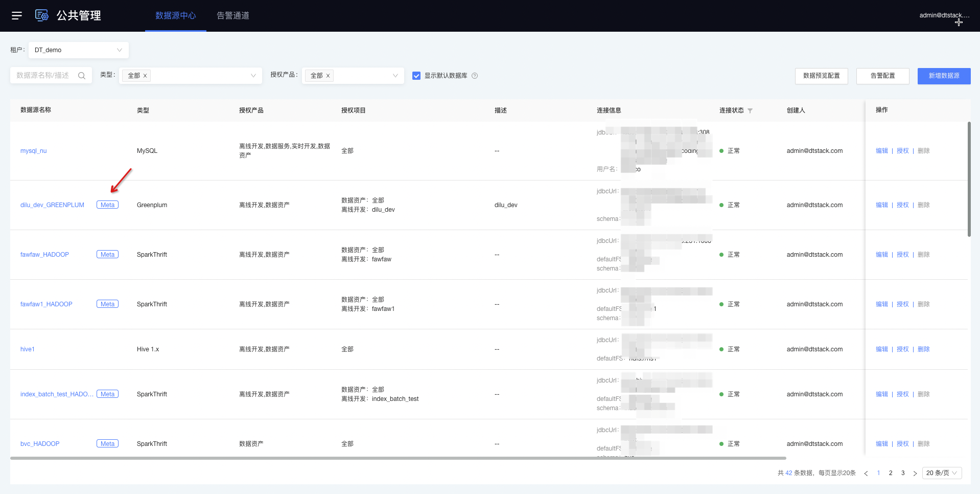The height and width of the screenshot is (494, 980).
Task: Click 授权 for fawfaw1_HADOOP row
Action: click(903, 304)
